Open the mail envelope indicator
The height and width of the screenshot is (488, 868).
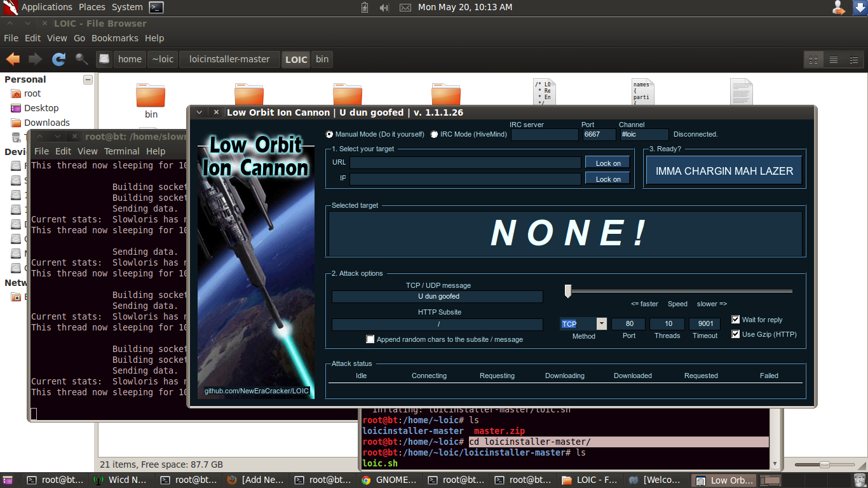pos(405,8)
